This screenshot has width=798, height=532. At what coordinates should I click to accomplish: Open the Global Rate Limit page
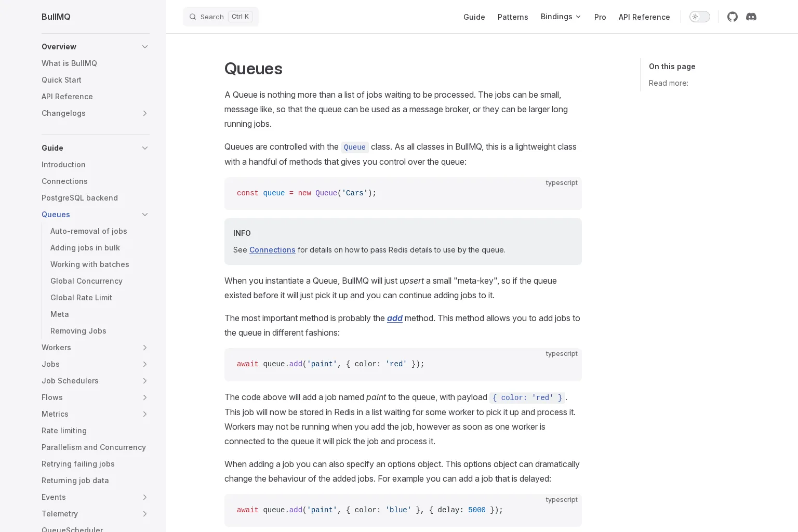(x=81, y=298)
